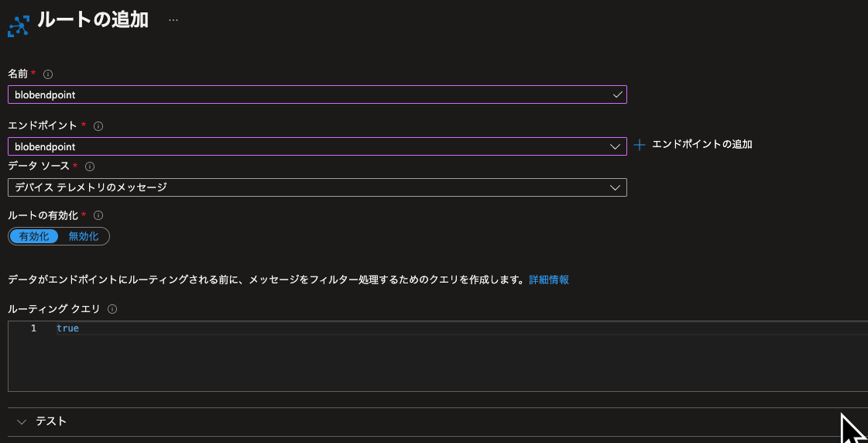Viewport: 868px width, 443px height.
Task: Click the テスト section heading
Action: tap(51, 421)
